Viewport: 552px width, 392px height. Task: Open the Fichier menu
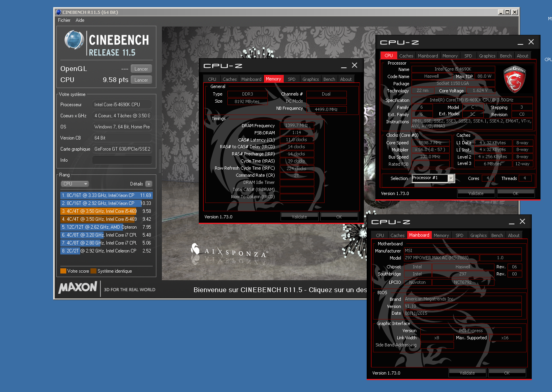pyautogui.click(x=64, y=20)
